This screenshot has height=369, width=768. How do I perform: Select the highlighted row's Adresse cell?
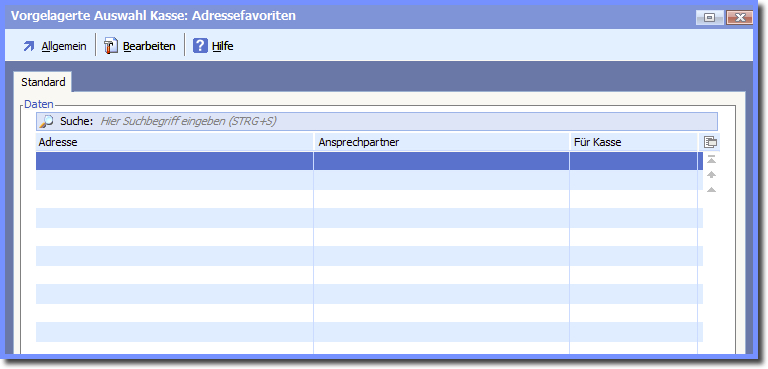174,161
